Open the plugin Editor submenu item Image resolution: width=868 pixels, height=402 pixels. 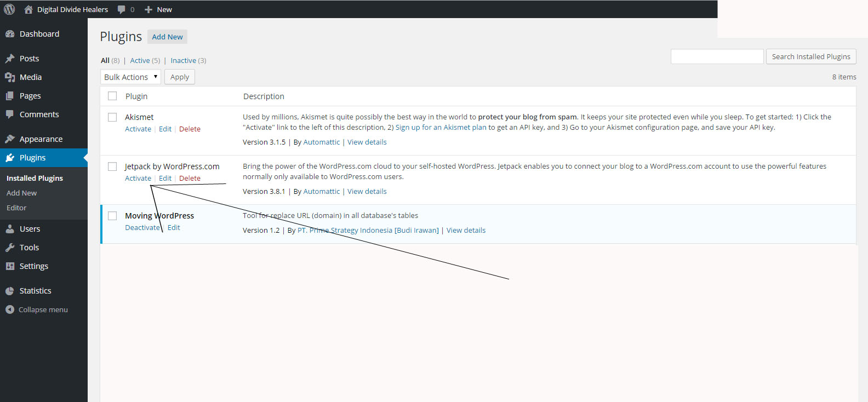pos(16,208)
